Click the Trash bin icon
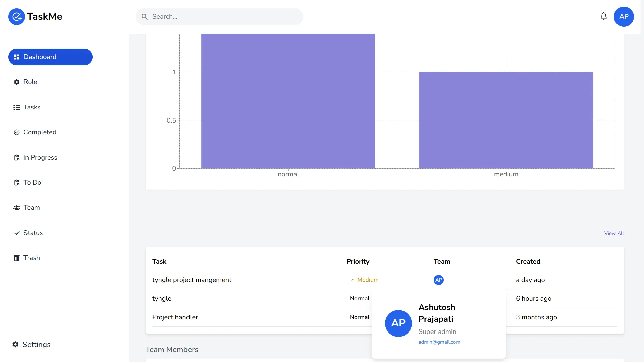Viewport: 644px width, 362px height. [17, 258]
